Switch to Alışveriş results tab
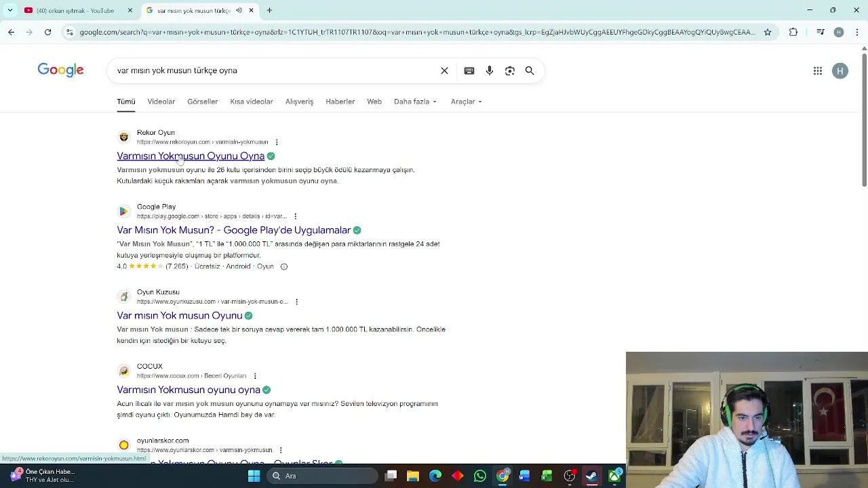Viewport: 868px width, 488px height. point(299,102)
